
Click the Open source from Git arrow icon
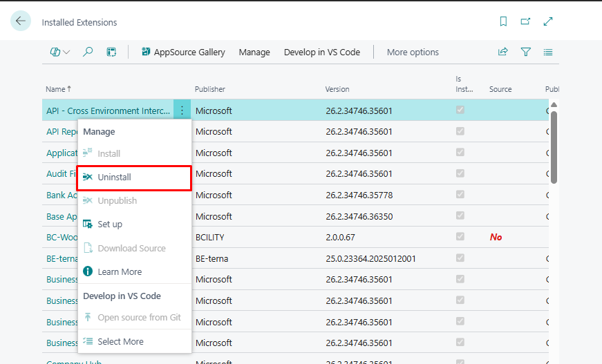pyautogui.click(x=88, y=317)
